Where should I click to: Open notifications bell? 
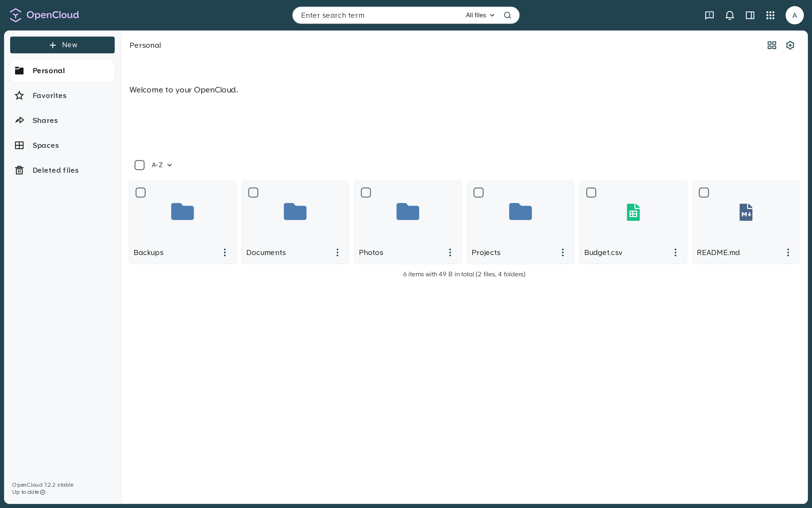(x=730, y=15)
